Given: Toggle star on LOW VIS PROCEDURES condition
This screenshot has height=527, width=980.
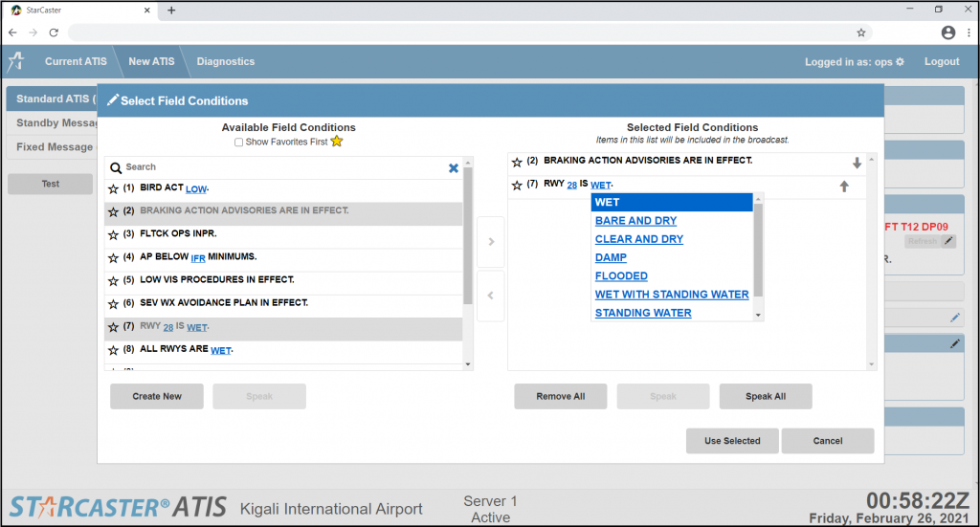Looking at the screenshot, I should pos(113,281).
